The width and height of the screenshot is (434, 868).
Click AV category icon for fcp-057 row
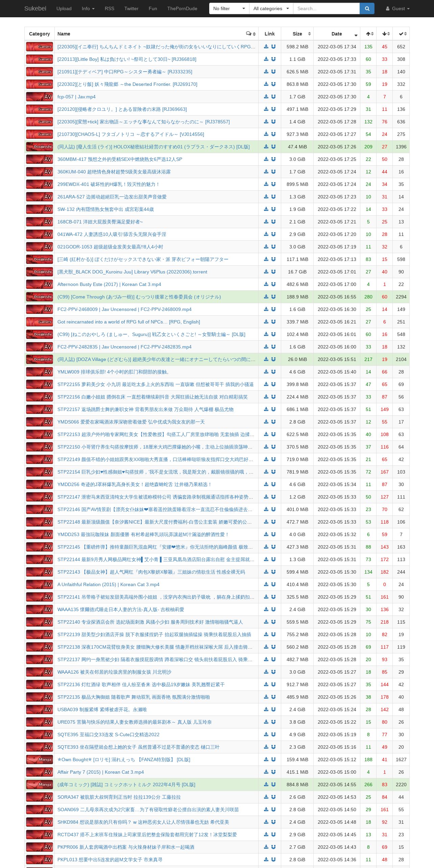tap(40, 97)
